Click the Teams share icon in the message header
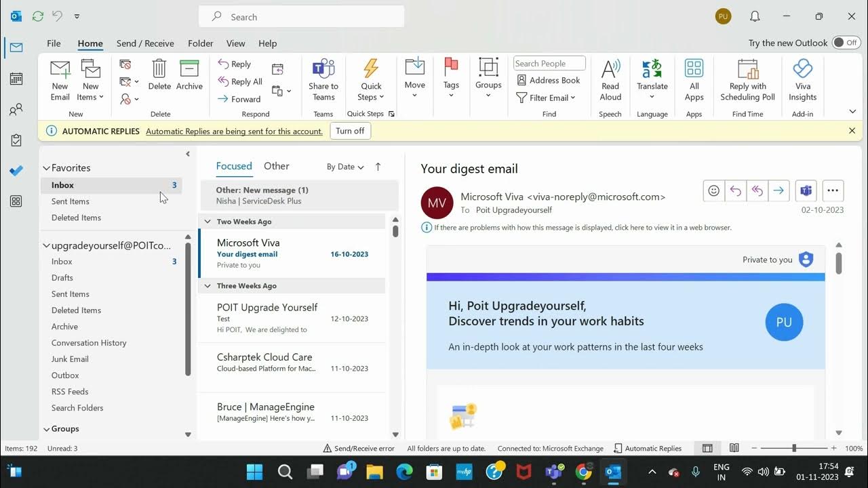The height and width of the screenshot is (488, 868). pos(806,191)
